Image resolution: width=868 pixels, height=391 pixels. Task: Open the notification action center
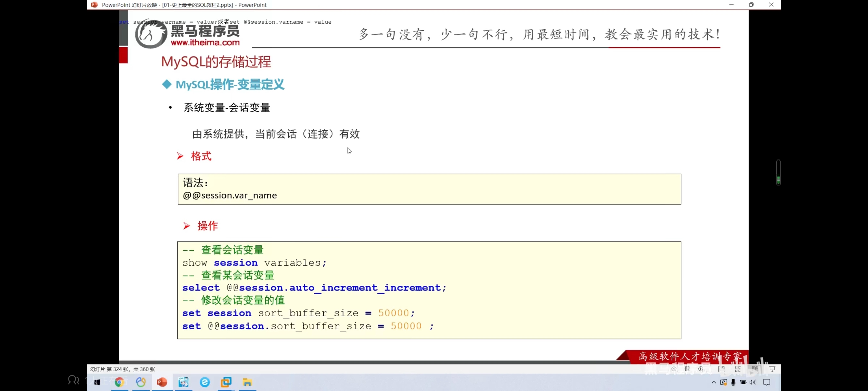[767, 382]
